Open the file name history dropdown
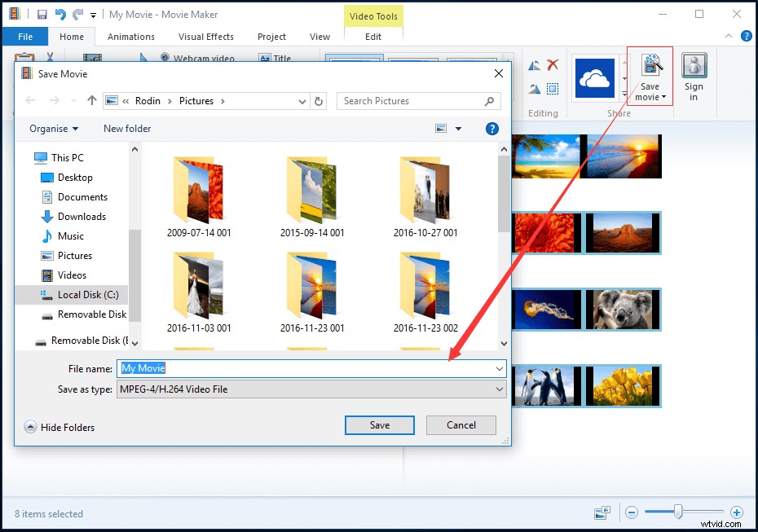The width and height of the screenshot is (758, 532). (x=499, y=368)
